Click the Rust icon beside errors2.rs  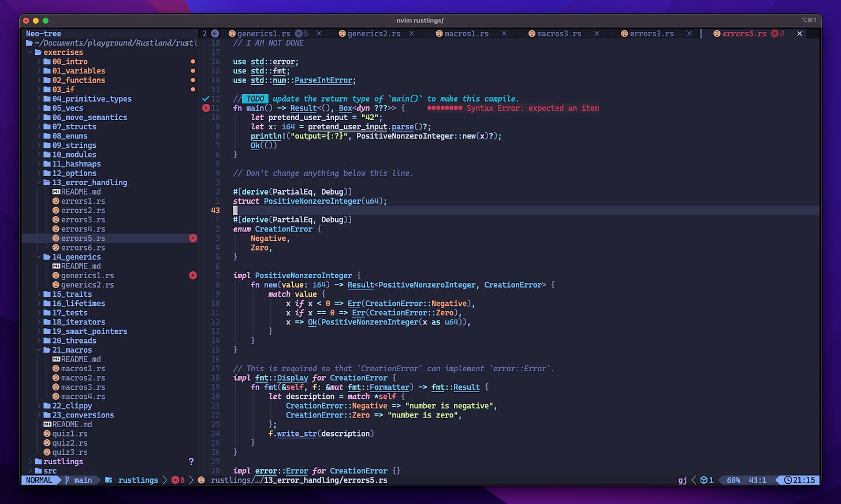(x=56, y=210)
